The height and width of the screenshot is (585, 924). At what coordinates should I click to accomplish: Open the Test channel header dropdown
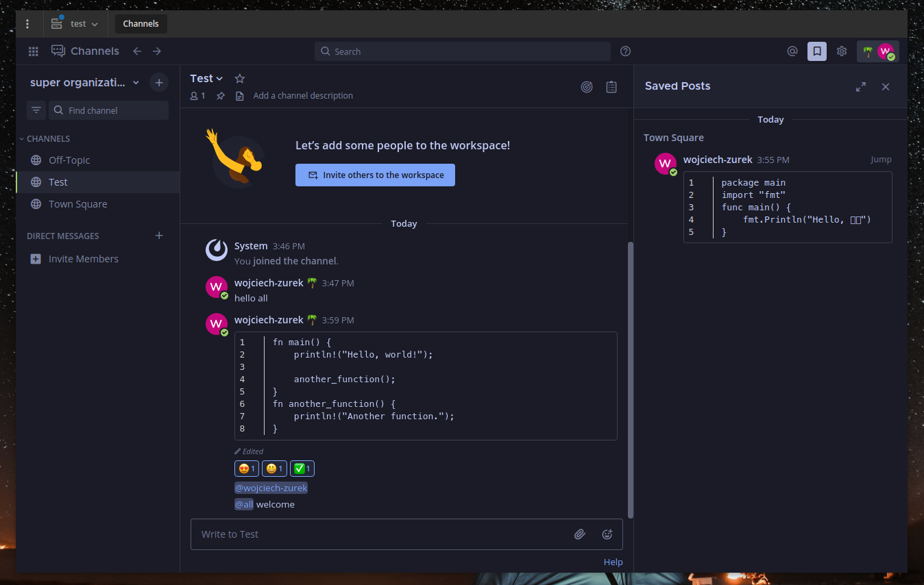coord(207,79)
